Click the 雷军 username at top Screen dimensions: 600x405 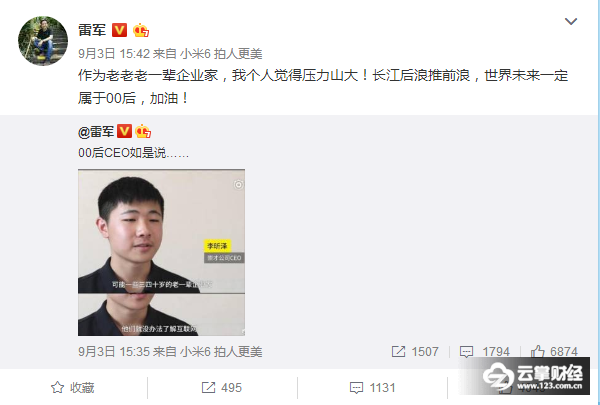tap(92, 30)
